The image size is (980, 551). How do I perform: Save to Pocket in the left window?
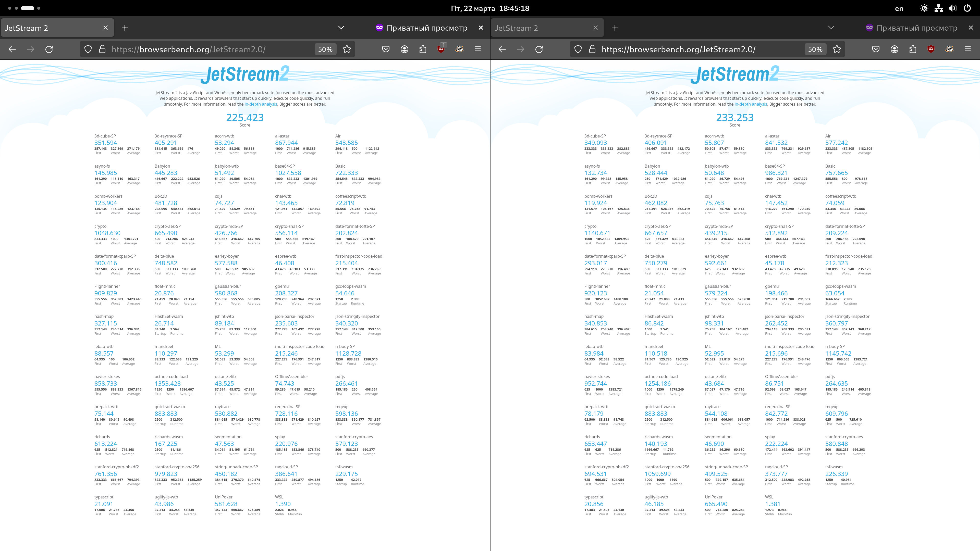(x=386, y=49)
